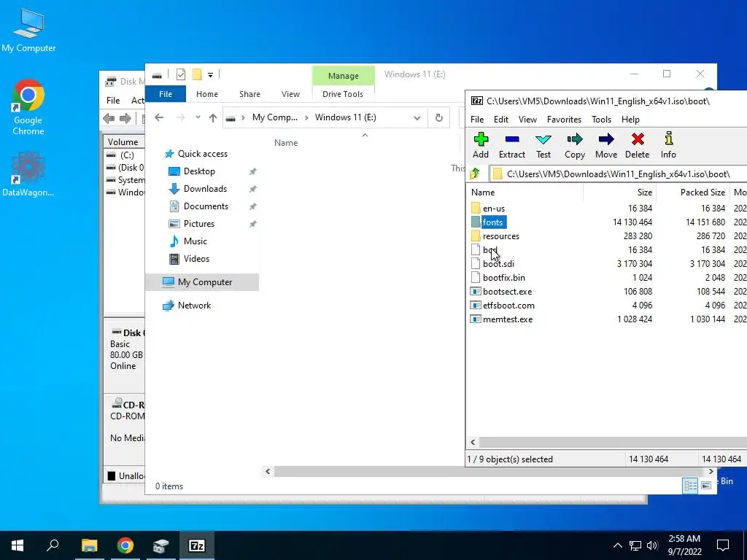
Task: Click Properties icon in Explorer quick access toolbar
Action: click(181, 74)
